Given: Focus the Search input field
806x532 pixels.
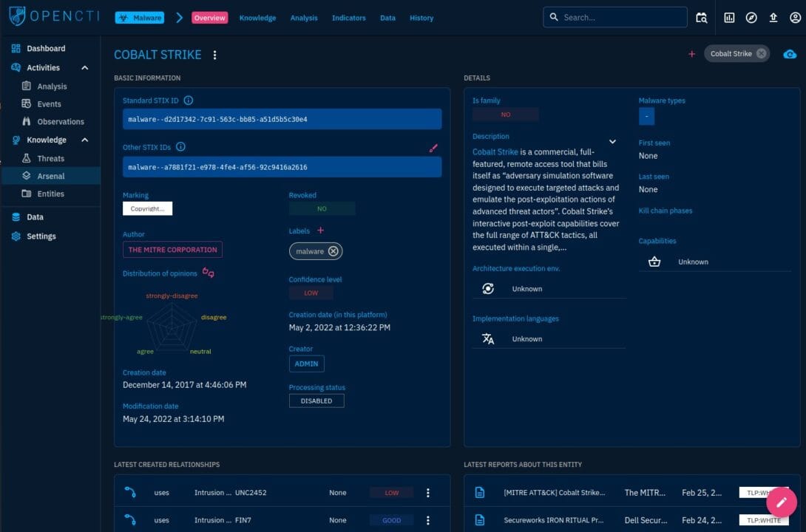Looking at the screenshot, I should click(614, 18).
